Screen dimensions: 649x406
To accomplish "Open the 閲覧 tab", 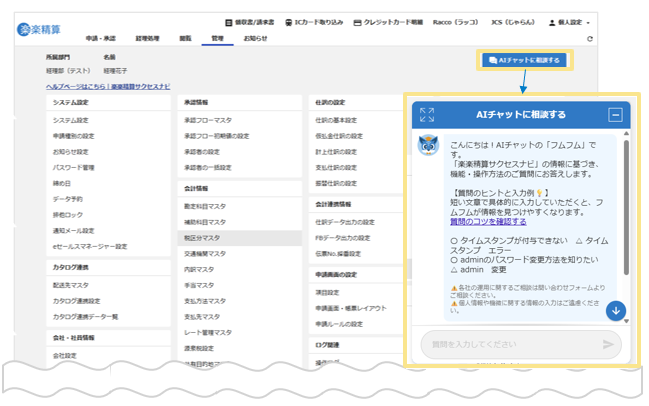I will [185, 38].
